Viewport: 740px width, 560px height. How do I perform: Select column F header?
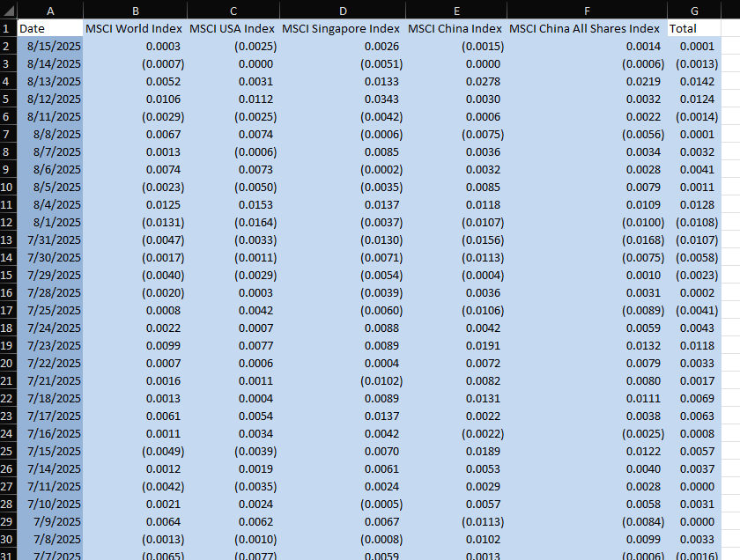click(587, 11)
